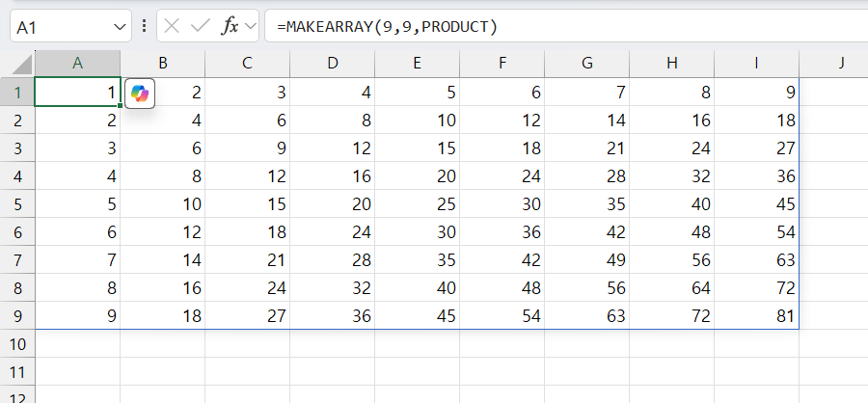Select column F header
868x403 pixels.
click(x=502, y=64)
